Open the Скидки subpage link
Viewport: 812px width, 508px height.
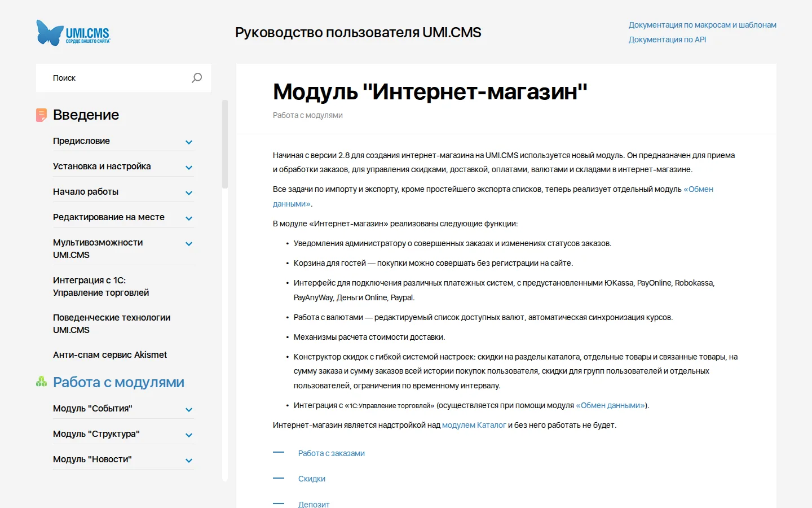(312, 479)
